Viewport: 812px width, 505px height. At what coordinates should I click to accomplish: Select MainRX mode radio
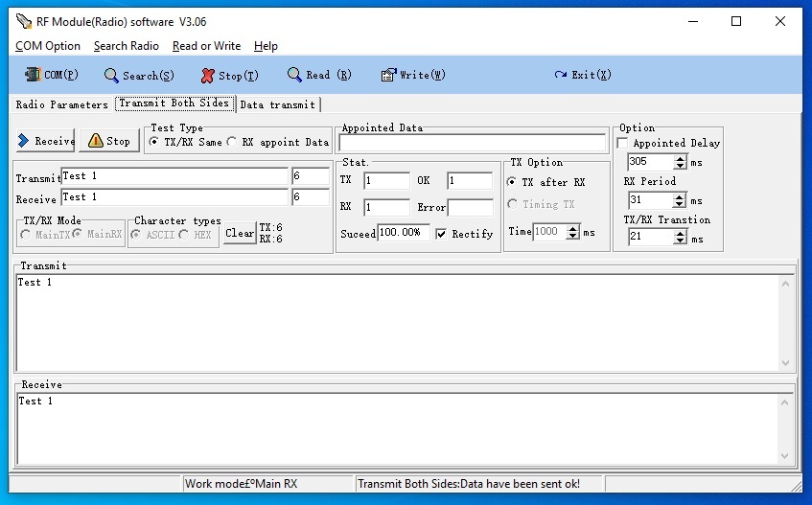[77, 234]
